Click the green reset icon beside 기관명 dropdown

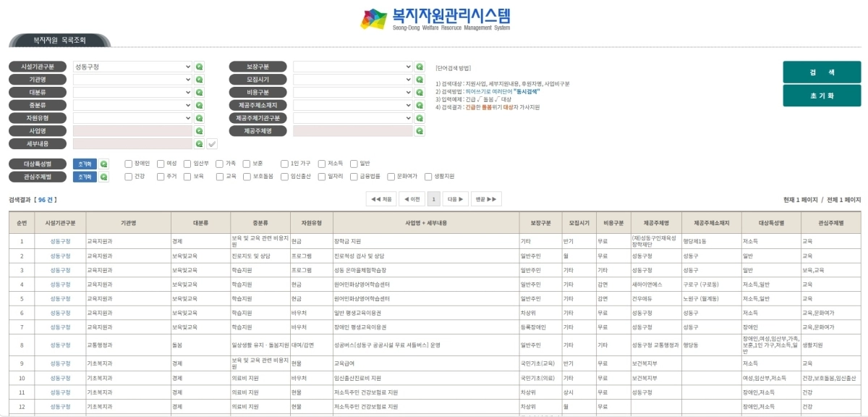coord(200,80)
